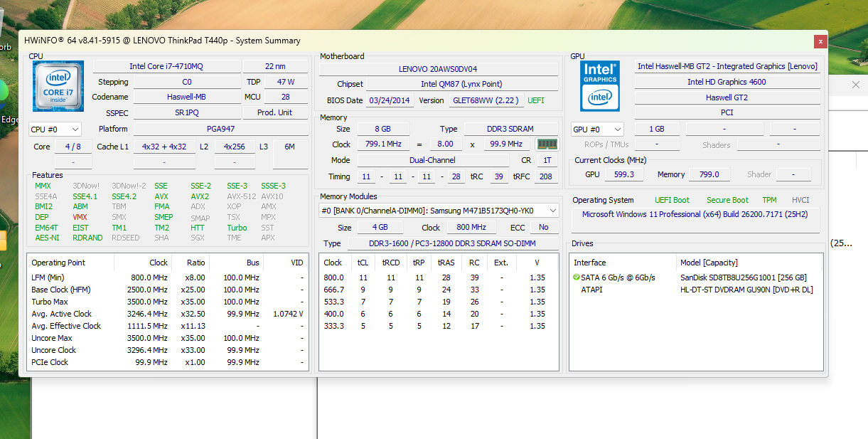This screenshot has height=439, width=868.
Task: Click the AES-NI feature flag
Action: tap(47, 238)
